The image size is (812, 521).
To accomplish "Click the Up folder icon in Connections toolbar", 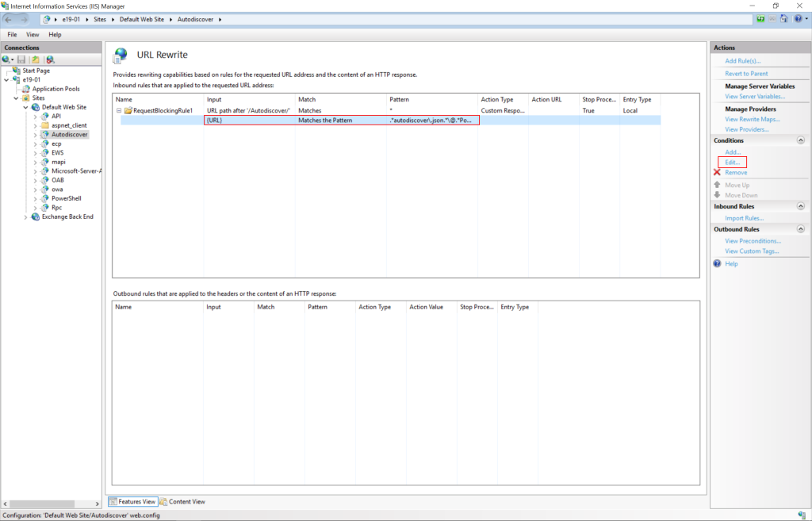I will [x=36, y=59].
